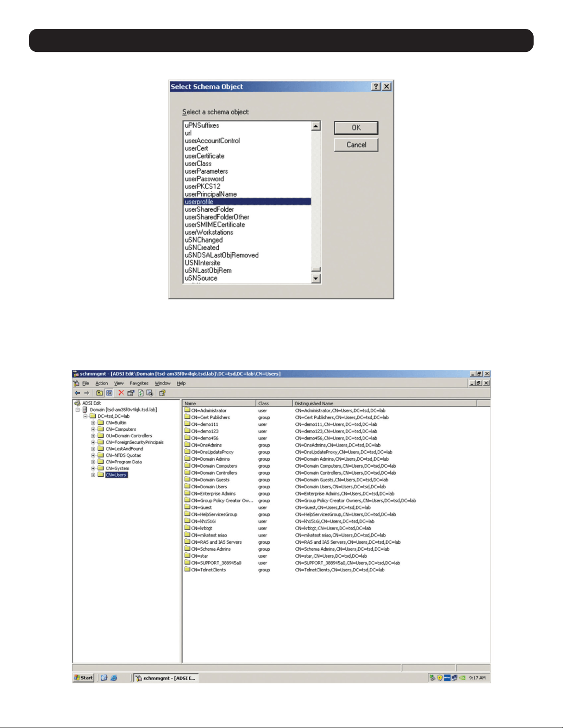Open Properties via the toolbar icon
Image resolution: width=563 pixels, height=728 pixels.
click(x=131, y=393)
